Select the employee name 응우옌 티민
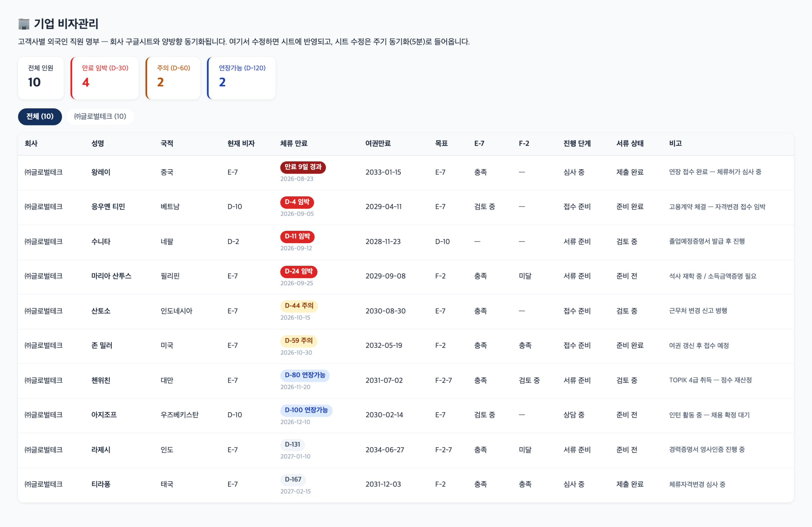812x527 pixels. pyautogui.click(x=108, y=207)
